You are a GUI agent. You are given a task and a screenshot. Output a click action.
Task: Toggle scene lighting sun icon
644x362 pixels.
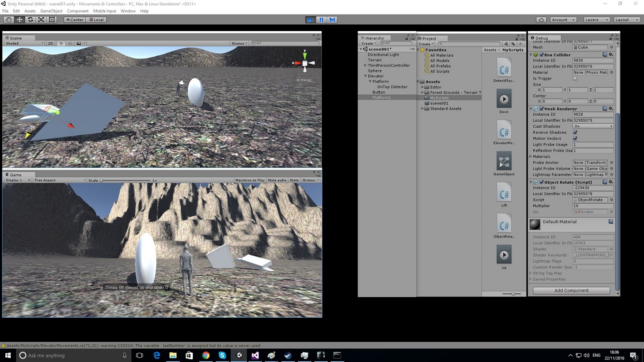tap(61, 43)
